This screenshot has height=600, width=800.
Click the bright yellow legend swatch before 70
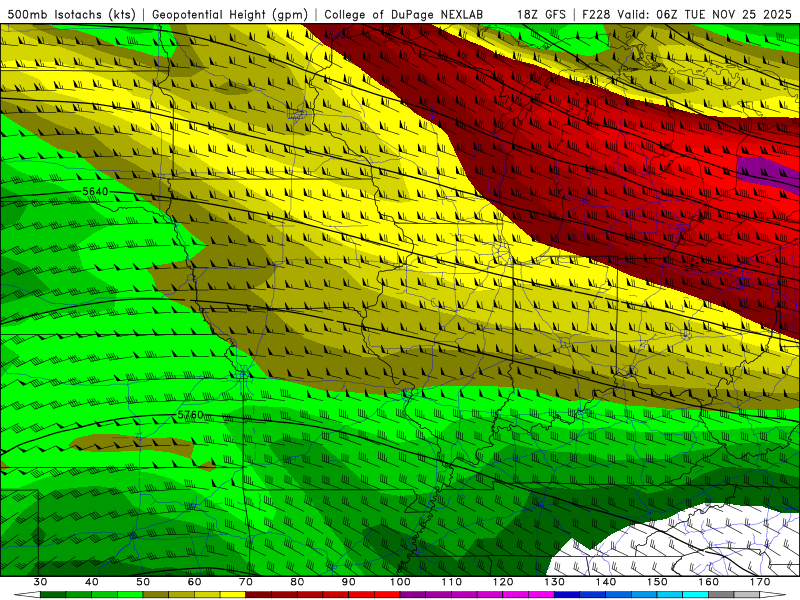pyautogui.click(x=233, y=595)
